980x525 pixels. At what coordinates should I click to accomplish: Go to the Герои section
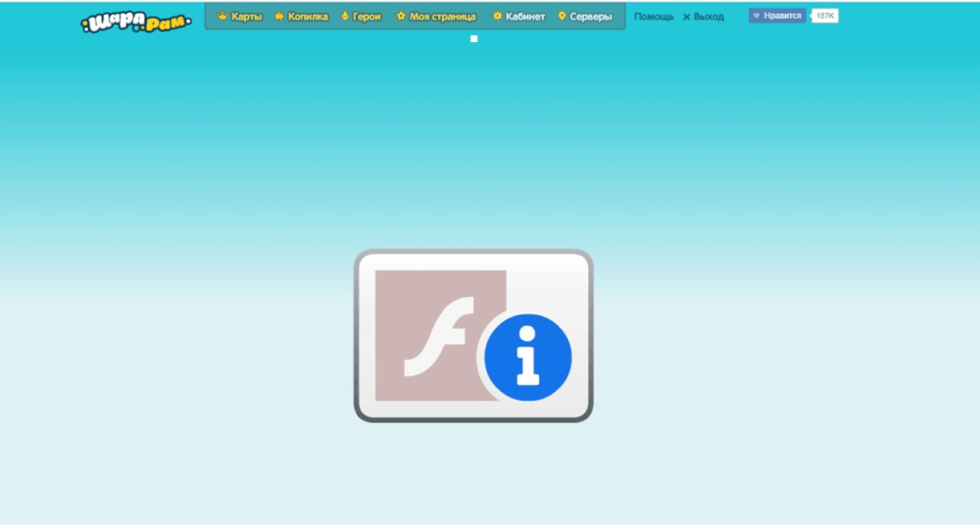point(367,17)
